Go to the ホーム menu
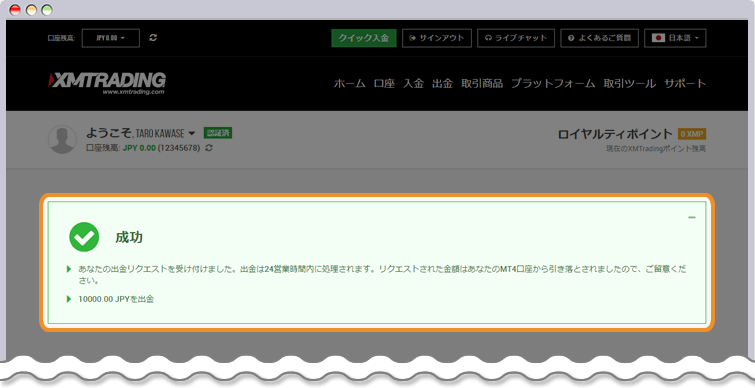755x388 pixels. pyautogui.click(x=350, y=83)
